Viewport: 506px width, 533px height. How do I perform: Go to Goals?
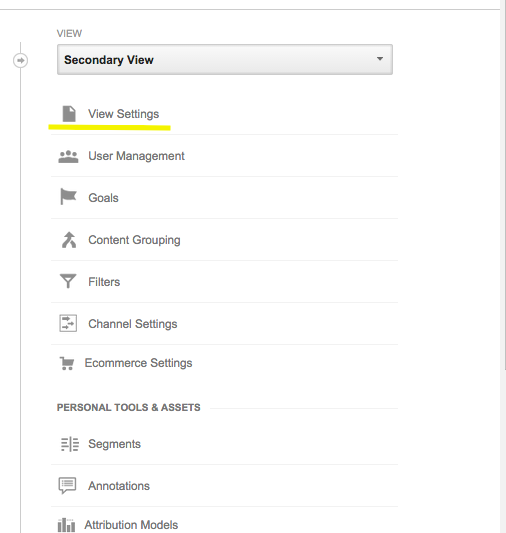click(103, 198)
